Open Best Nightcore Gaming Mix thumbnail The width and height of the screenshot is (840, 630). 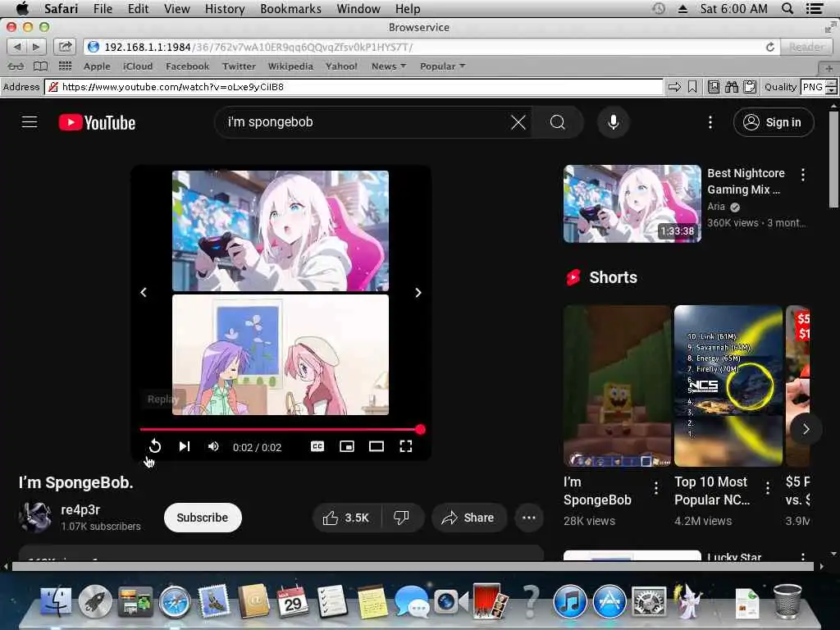[632, 203]
